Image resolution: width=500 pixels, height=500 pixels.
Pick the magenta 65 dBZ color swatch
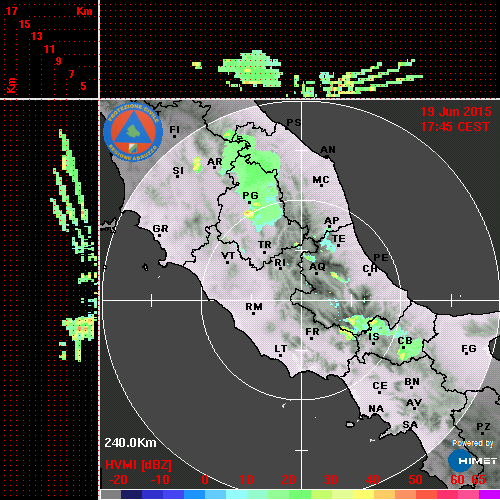coord(489,494)
